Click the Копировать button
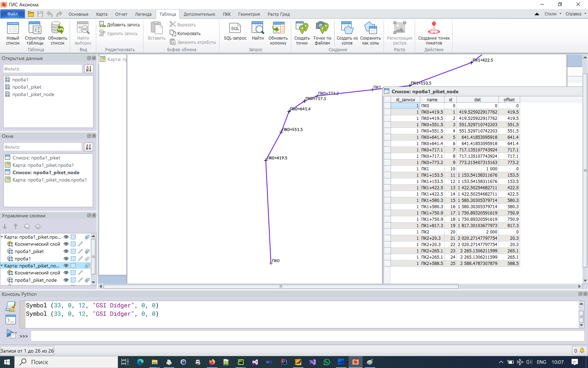This screenshot has height=368, width=588. pyautogui.click(x=185, y=33)
